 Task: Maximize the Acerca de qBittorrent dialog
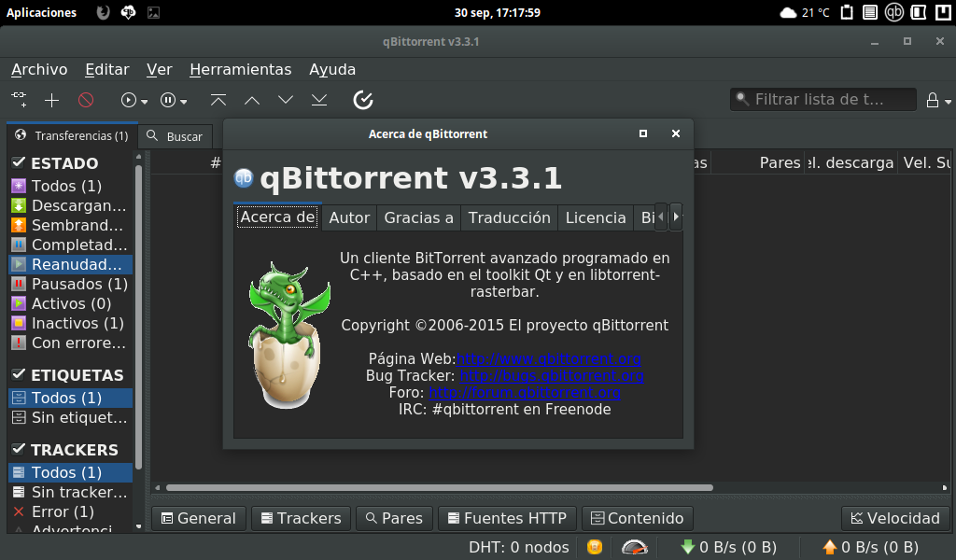click(x=642, y=133)
